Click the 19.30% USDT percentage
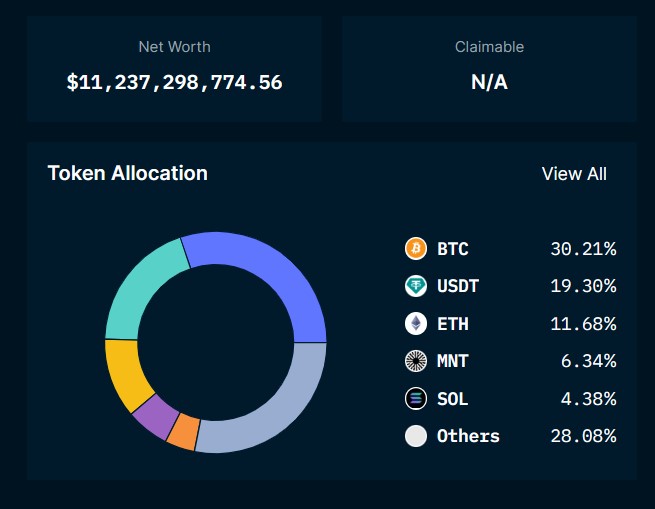The width and height of the screenshot is (655, 509). [x=582, y=286]
